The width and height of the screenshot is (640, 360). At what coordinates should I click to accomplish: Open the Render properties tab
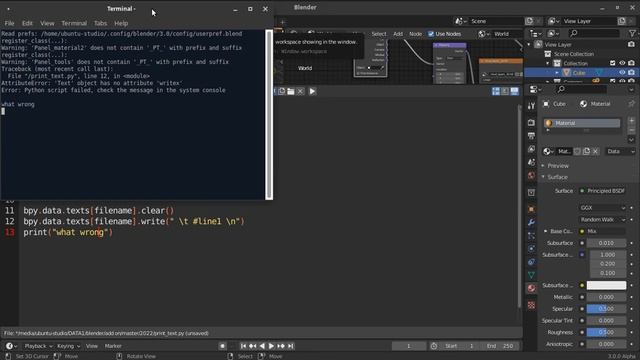coord(531,122)
